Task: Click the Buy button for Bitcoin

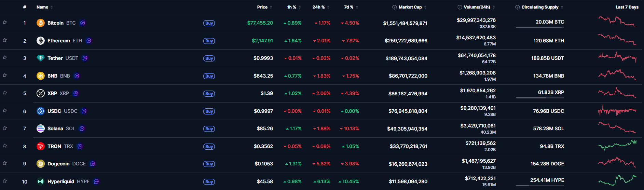Action: coord(209,23)
